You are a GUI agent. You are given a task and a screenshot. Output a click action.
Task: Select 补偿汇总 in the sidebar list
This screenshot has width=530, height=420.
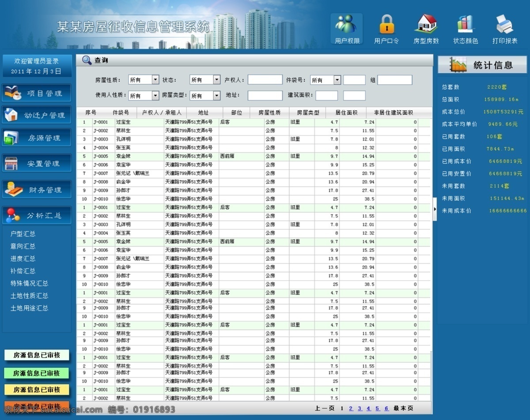click(x=23, y=271)
